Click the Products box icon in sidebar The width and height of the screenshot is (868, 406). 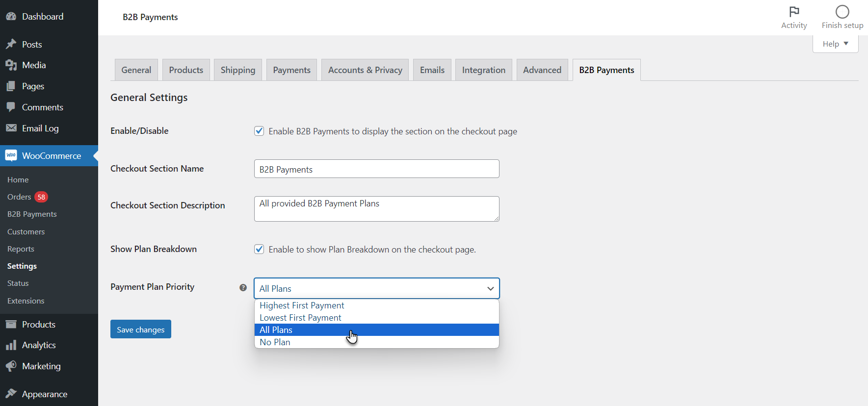tap(11, 324)
